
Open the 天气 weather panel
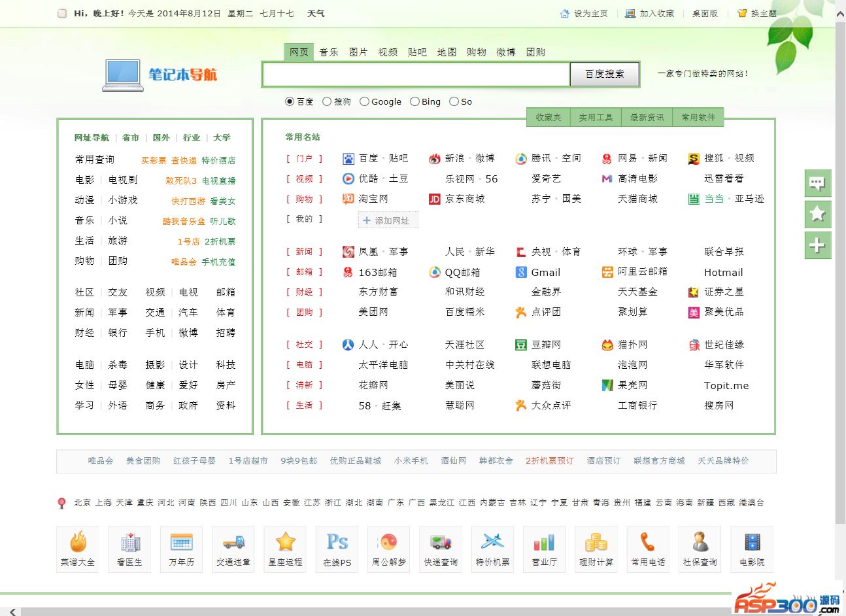(x=316, y=13)
